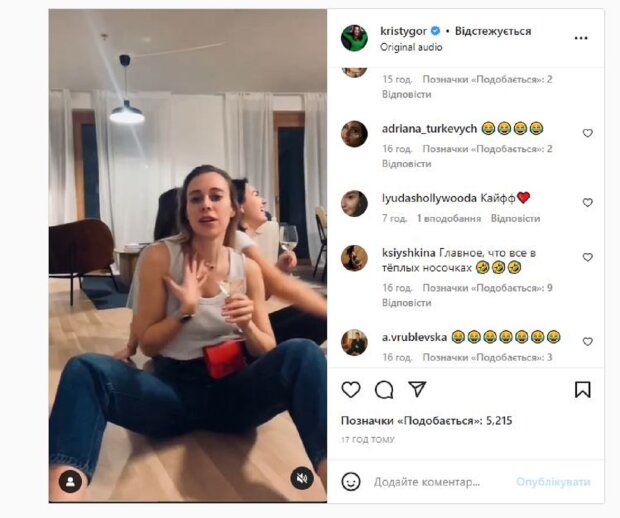Screen dimensions: 620x518
Task: Show tagged people on the video
Action: click(70, 481)
